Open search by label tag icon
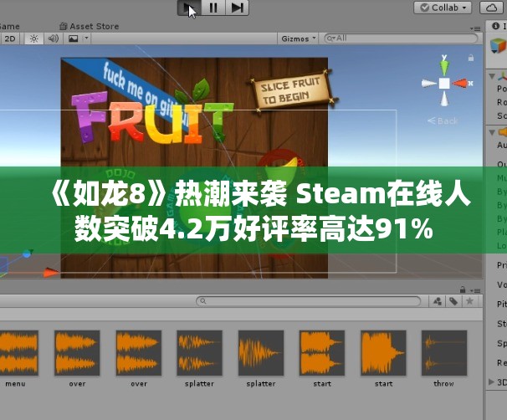 (453, 301)
